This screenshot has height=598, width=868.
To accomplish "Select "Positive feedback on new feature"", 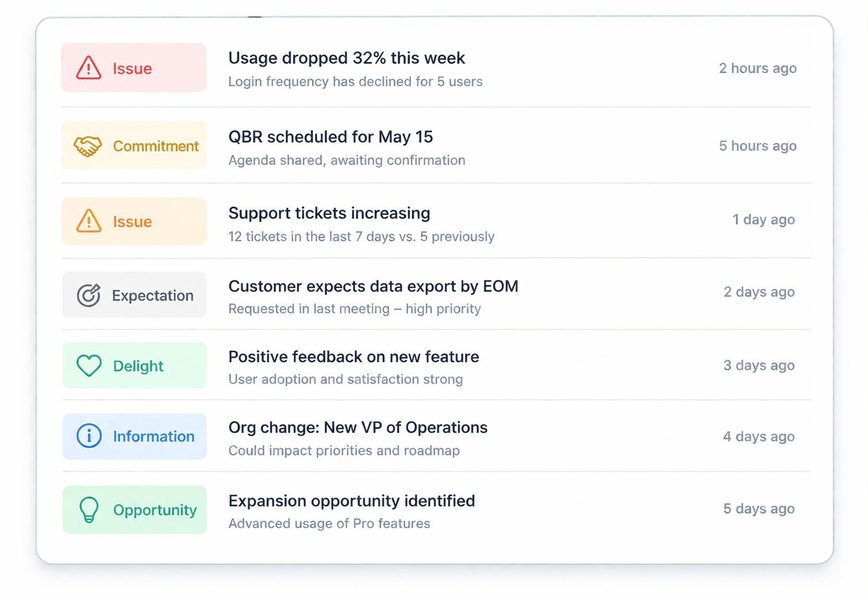I will point(354,357).
